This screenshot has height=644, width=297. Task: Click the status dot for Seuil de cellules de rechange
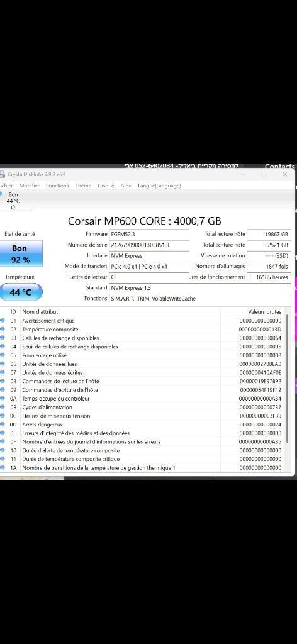point(3,347)
